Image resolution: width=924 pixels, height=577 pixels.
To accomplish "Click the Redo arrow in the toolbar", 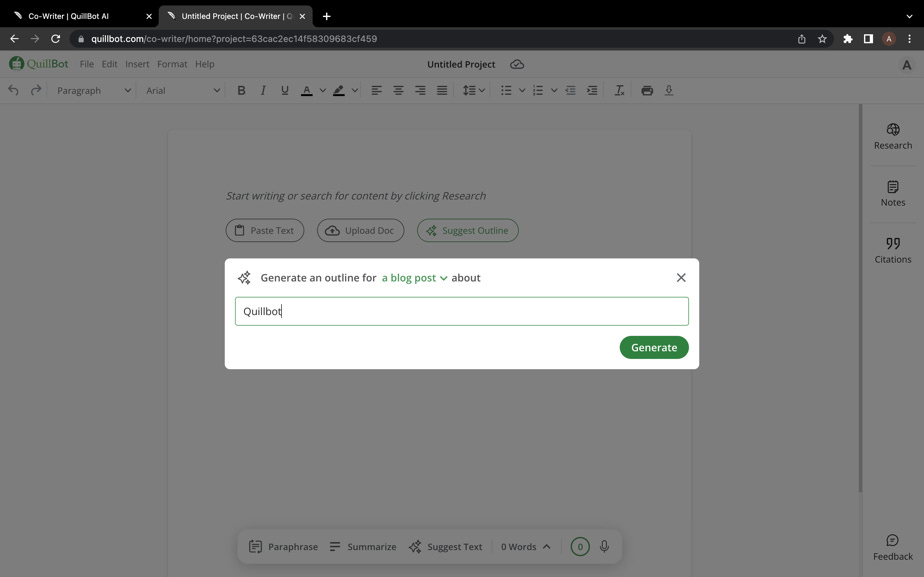I will [36, 90].
